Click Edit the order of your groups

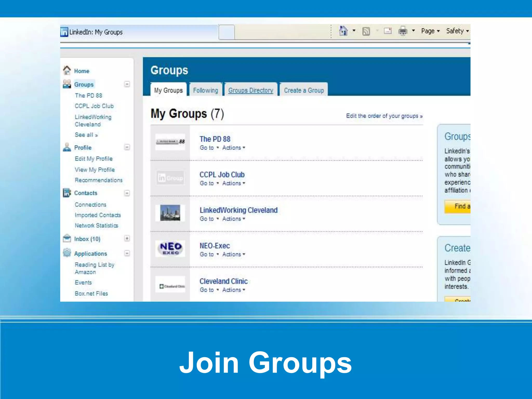(384, 116)
